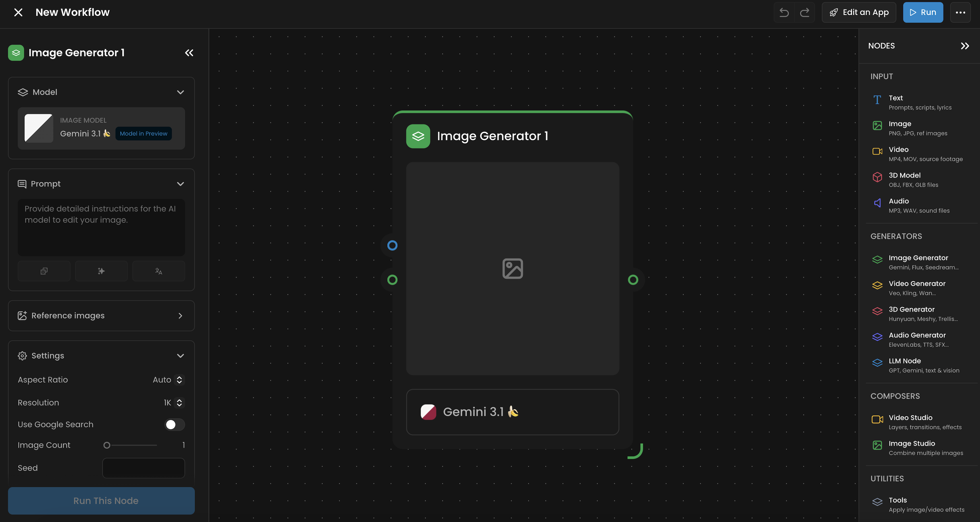980x522 pixels.
Task: Run the workflow with the Run button
Action: 923,13
